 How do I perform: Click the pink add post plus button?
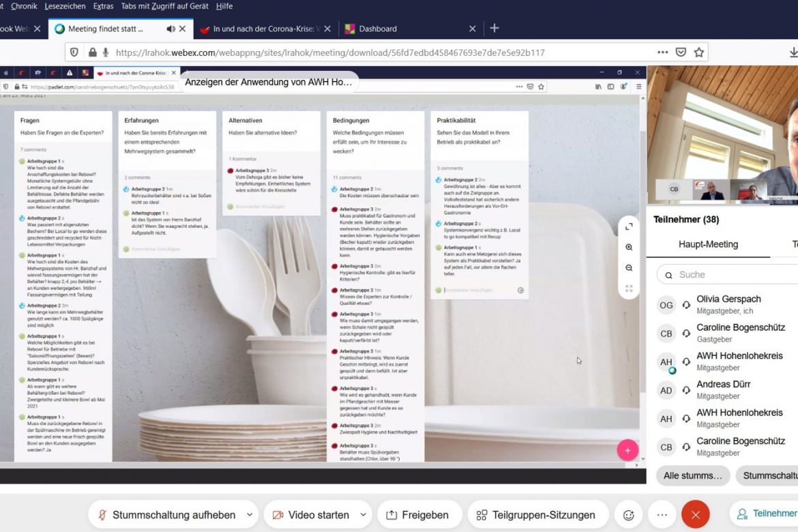click(x=627, y=449)
